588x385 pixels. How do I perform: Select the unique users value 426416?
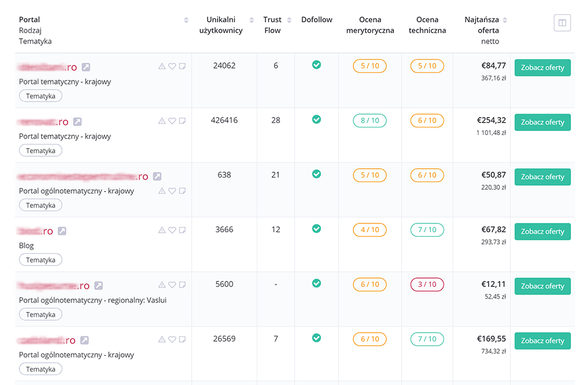[x=224, y=120]
